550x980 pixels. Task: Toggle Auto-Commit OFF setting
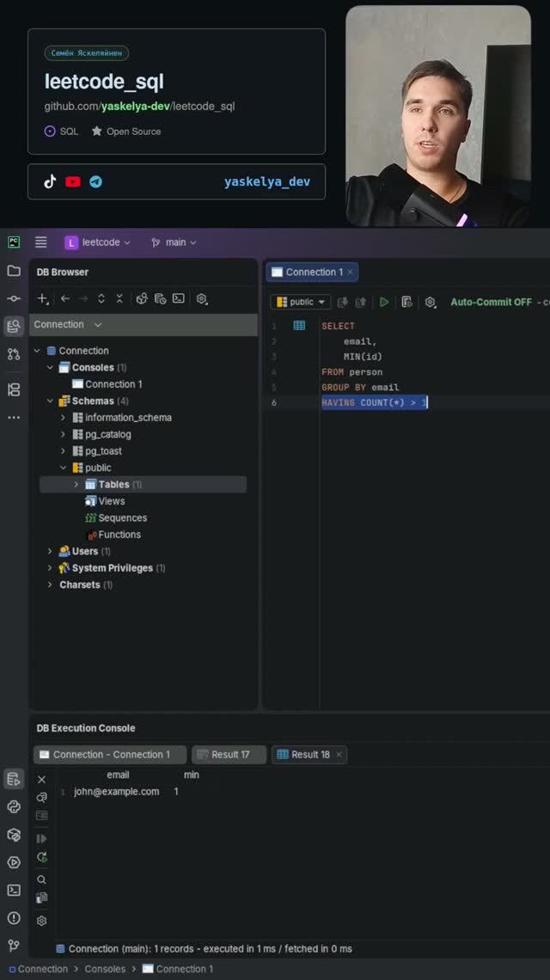pos(492,302)
